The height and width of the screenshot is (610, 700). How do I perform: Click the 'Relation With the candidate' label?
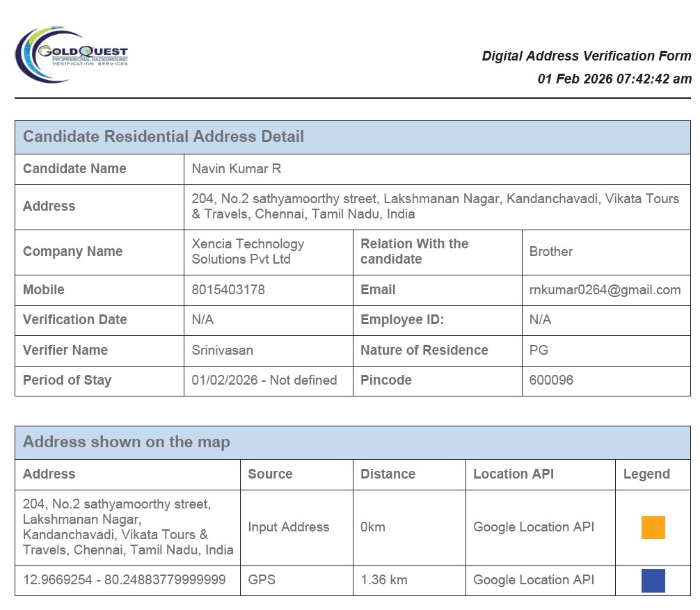[414, 251]
